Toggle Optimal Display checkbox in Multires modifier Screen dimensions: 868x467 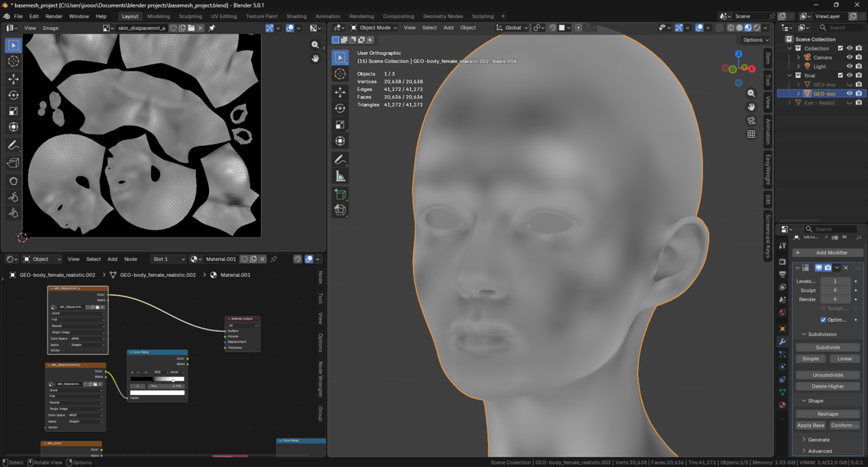(x=823, y=320)
